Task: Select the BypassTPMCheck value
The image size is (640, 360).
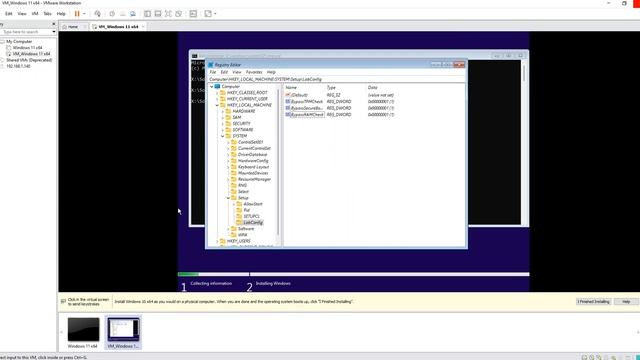Action: point(307,102)
